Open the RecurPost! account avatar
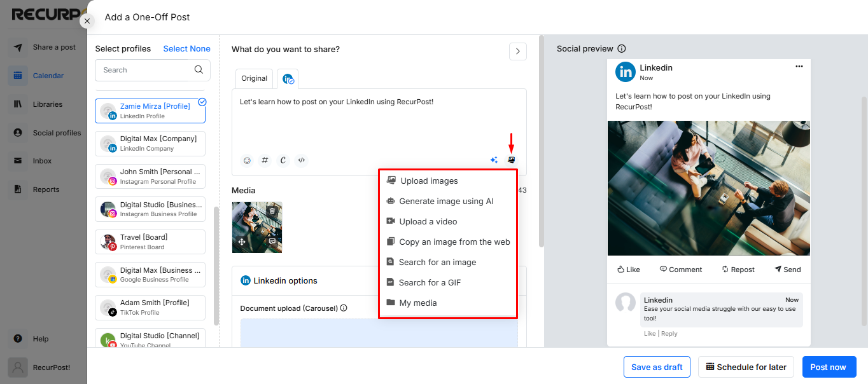The width and height of the screenshot is (868, 384). pyautogui.click(x=18, y=367)
